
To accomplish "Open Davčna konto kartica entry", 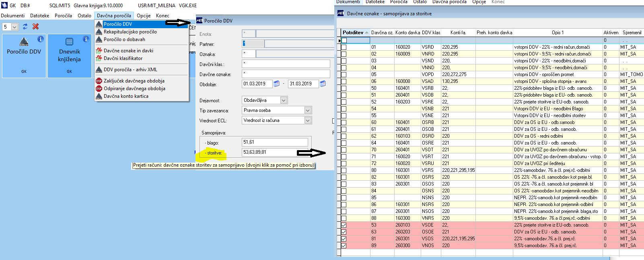I will (142, 96).
